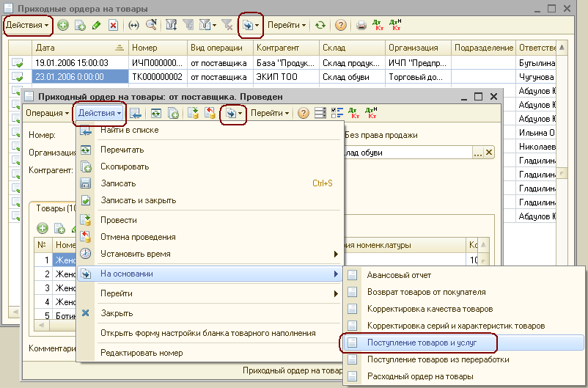
Task: Click the refresh icon in list toolbar
Action: pos(320,26)
